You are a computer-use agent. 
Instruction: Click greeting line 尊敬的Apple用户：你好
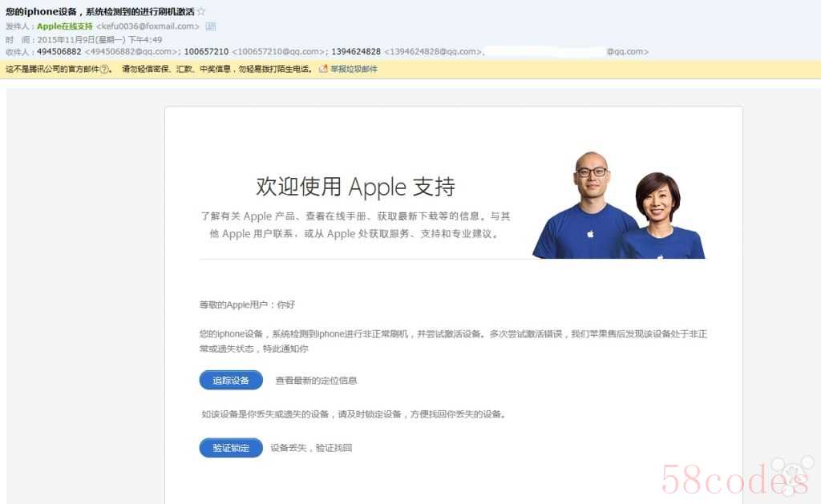247,304
